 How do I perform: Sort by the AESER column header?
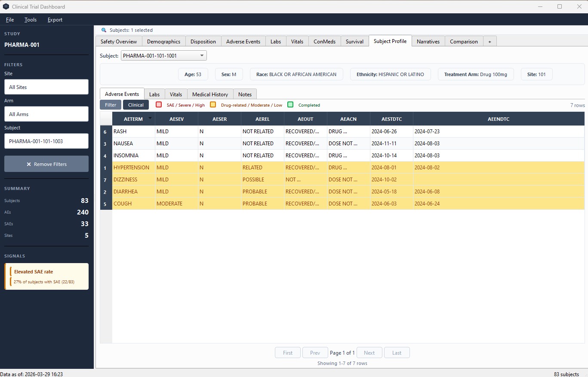tap(220, 119)
